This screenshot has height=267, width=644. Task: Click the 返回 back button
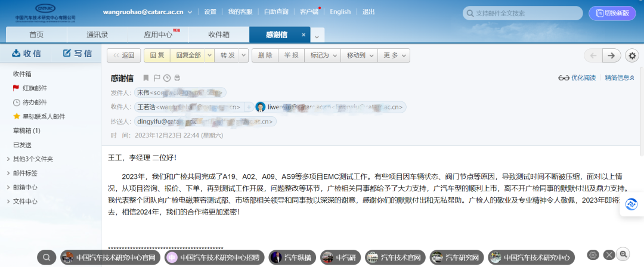(x=123, y=55)
